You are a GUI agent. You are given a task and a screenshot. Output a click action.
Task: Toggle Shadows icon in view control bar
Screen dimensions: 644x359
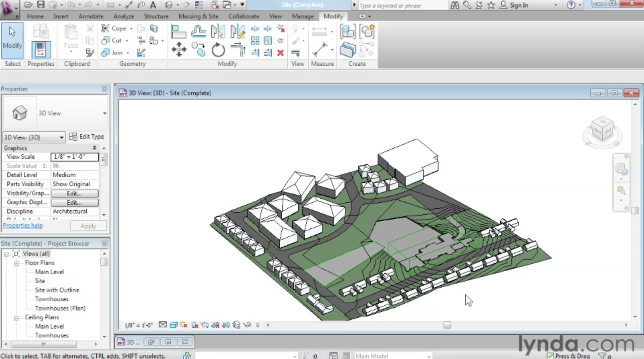(x=195, y=325)
